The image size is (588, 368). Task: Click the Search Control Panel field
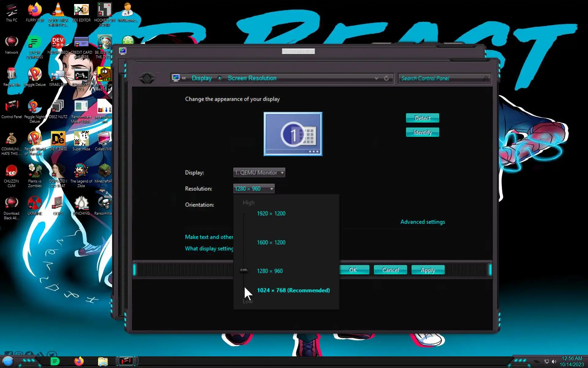[x=441, y=78]
